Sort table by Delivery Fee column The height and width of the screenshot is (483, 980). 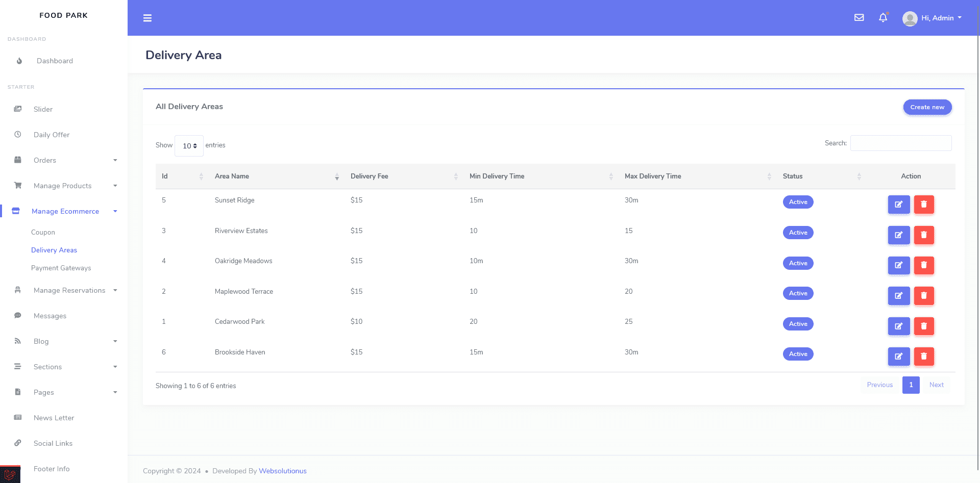pyautogui.click(x=404, y=176)
